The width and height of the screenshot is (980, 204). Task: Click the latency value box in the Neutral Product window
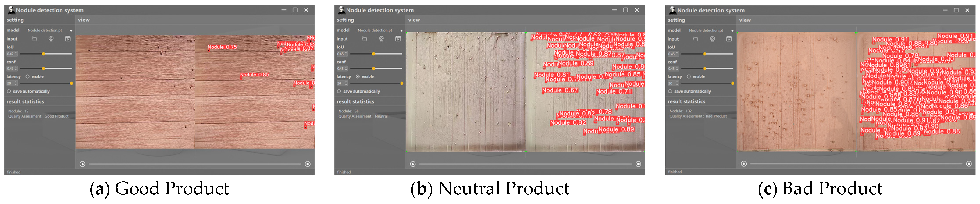point(342,83)
